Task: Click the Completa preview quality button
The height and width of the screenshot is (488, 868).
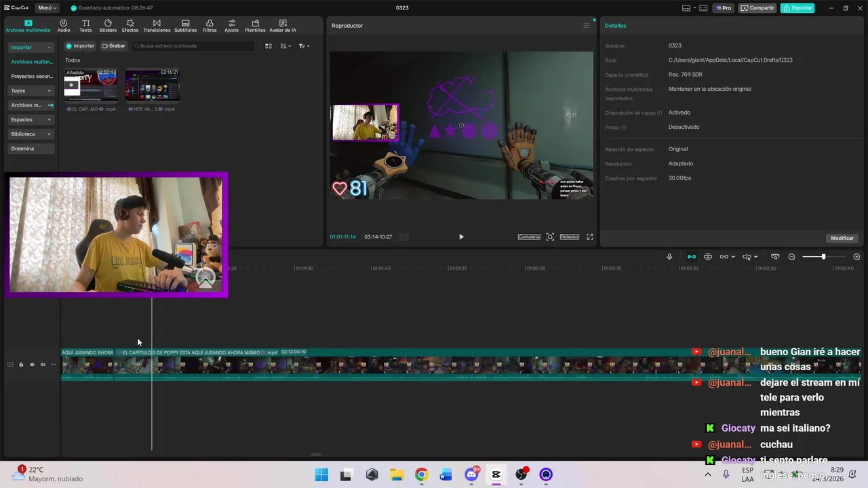Action: [529, 237]
